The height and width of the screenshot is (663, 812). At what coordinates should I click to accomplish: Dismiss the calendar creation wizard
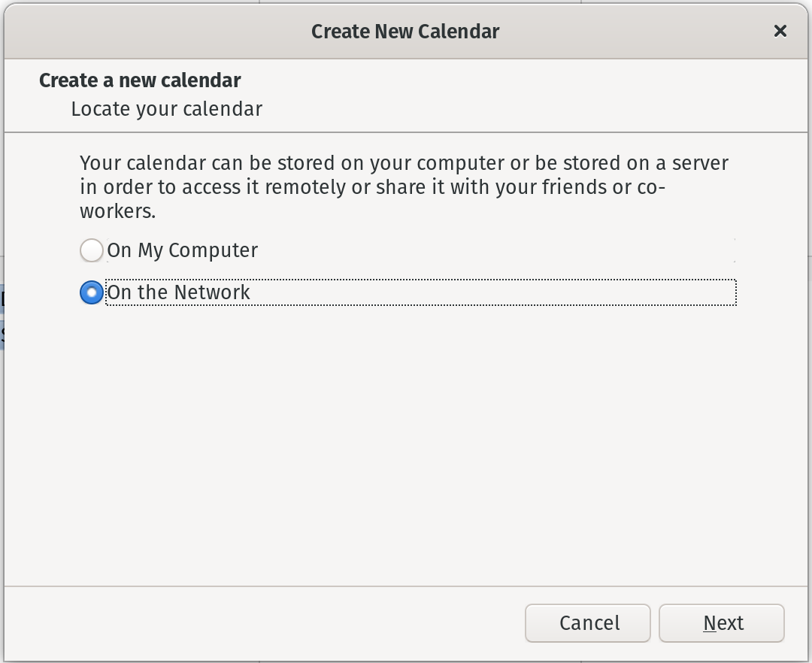587,622
